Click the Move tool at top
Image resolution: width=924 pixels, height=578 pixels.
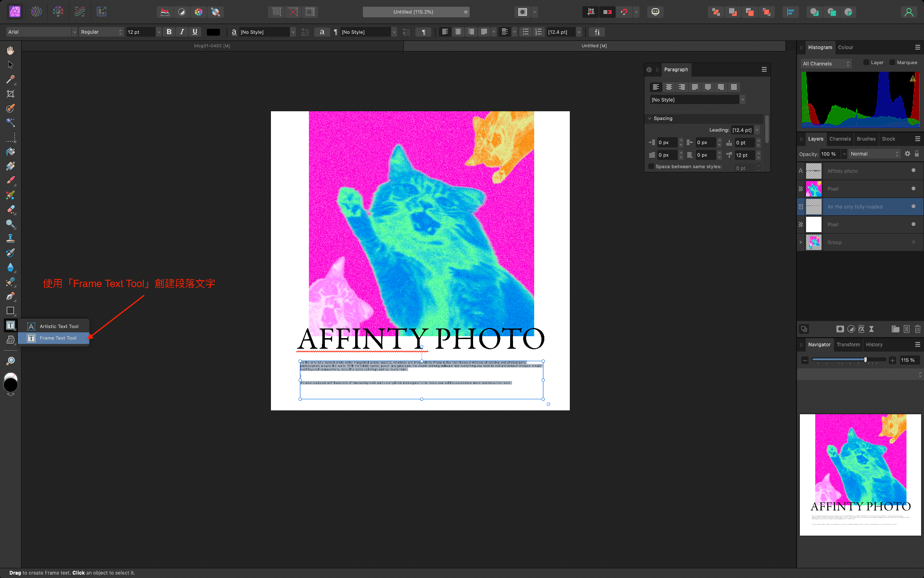(9, 65)
